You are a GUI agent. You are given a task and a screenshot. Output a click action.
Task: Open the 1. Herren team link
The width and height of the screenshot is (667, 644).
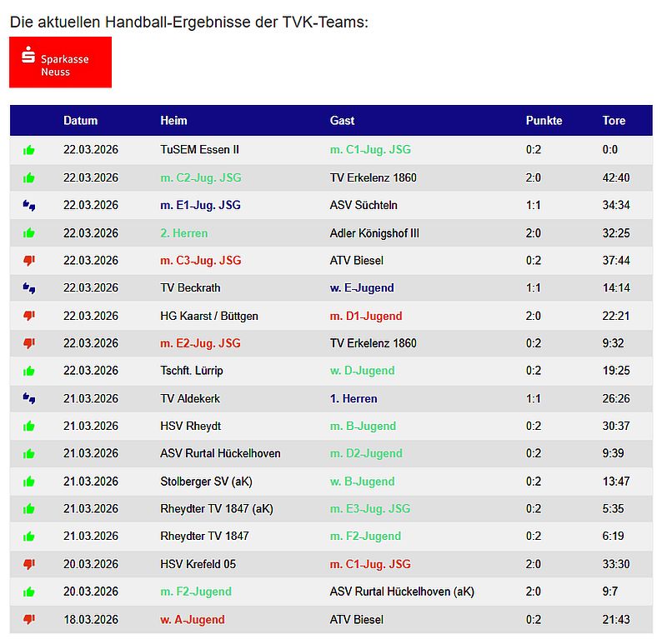click(354, 399)
